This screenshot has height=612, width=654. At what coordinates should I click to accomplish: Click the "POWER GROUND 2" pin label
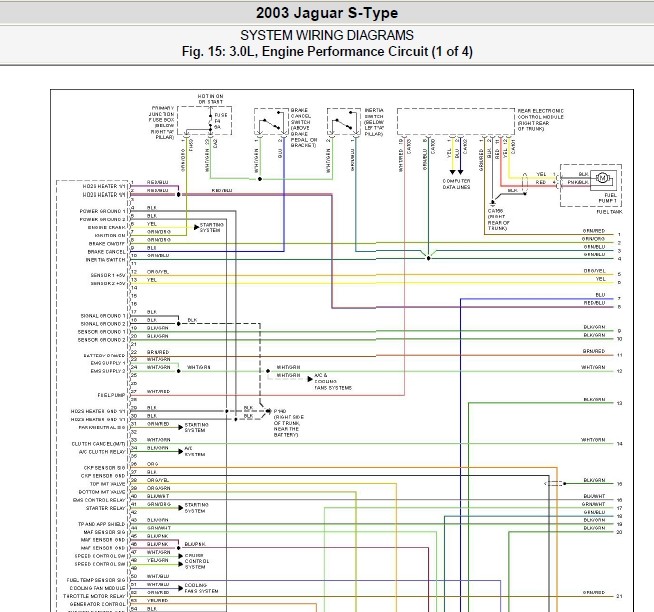[x=102, y=219]
